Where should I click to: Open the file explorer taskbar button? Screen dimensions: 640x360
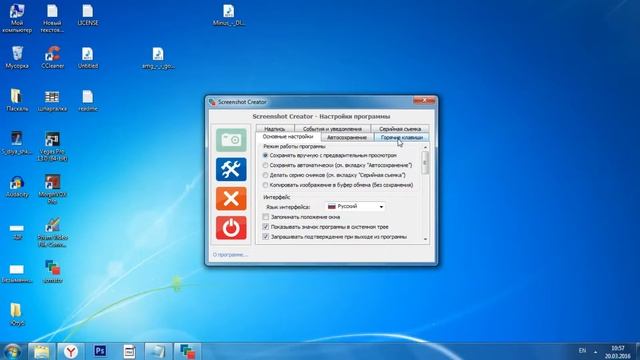tap(41, 351)
